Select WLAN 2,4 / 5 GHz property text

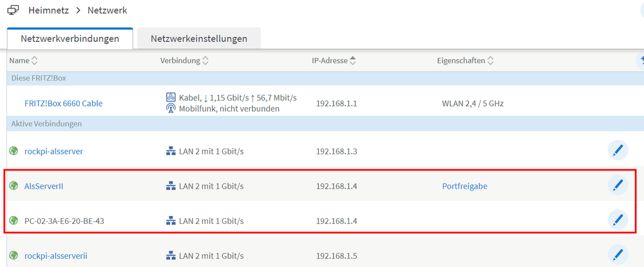pos(473,104)
